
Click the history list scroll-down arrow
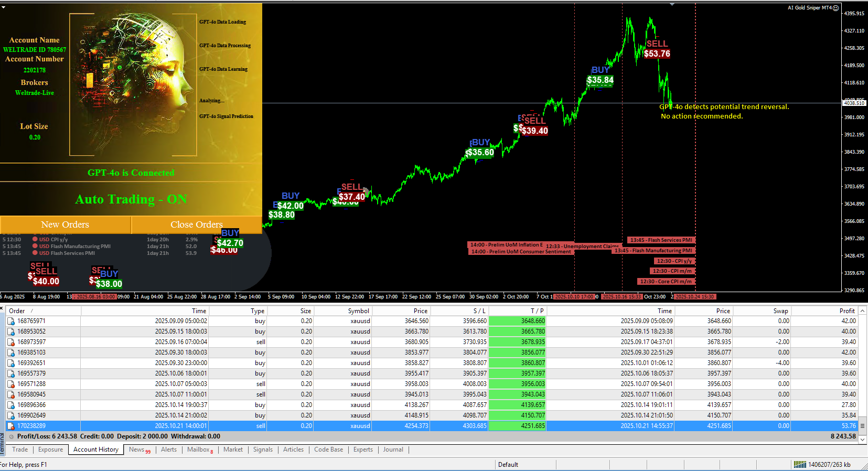pos(863,440)
